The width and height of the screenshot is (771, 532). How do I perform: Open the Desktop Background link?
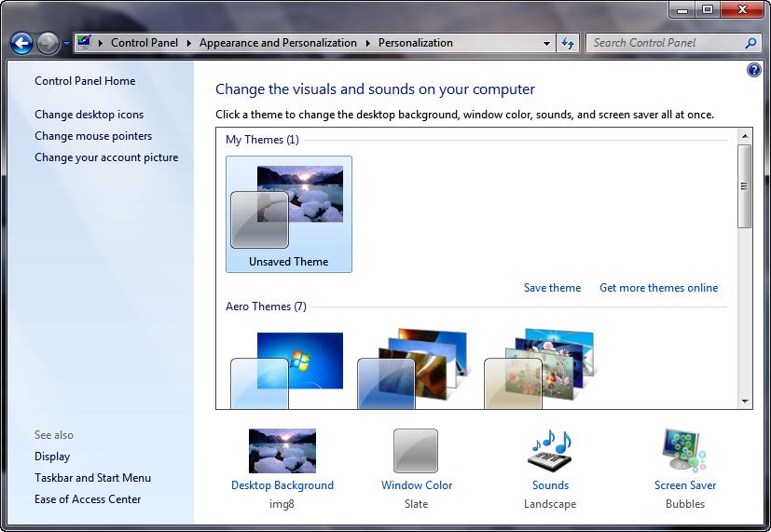pyautogui.click(x=282, y=485)
